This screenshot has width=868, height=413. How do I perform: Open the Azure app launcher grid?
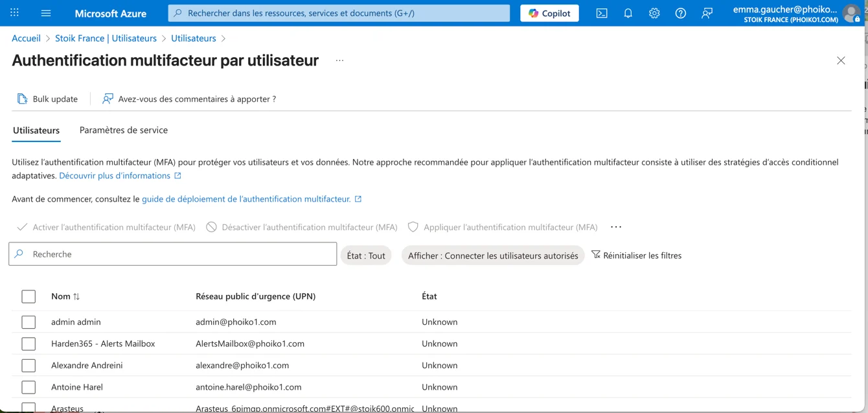[x=14, y=13]
